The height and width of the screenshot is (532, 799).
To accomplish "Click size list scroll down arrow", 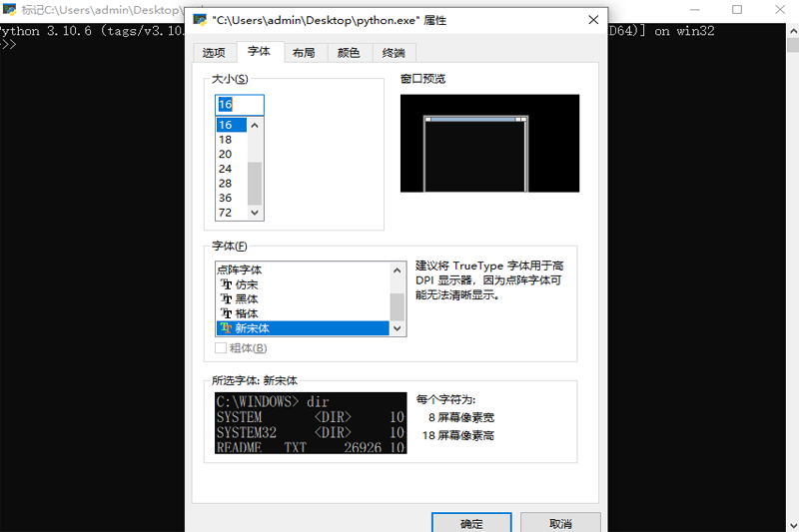I will (255, 213).
